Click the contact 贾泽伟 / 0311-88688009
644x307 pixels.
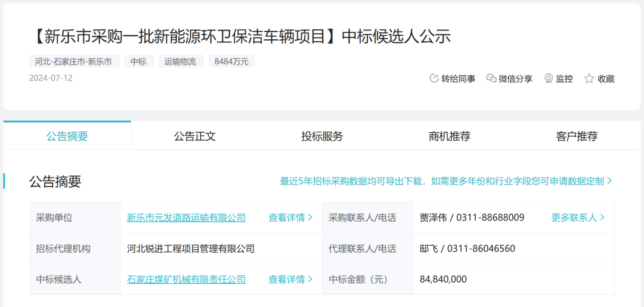pyautogui.click(x=472, y=218)
